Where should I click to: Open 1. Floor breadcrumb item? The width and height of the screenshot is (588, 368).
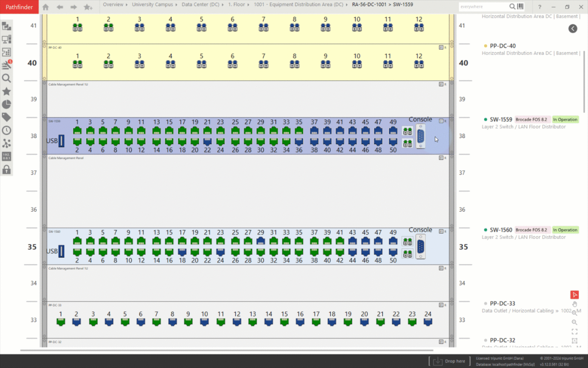coord(236,5)
